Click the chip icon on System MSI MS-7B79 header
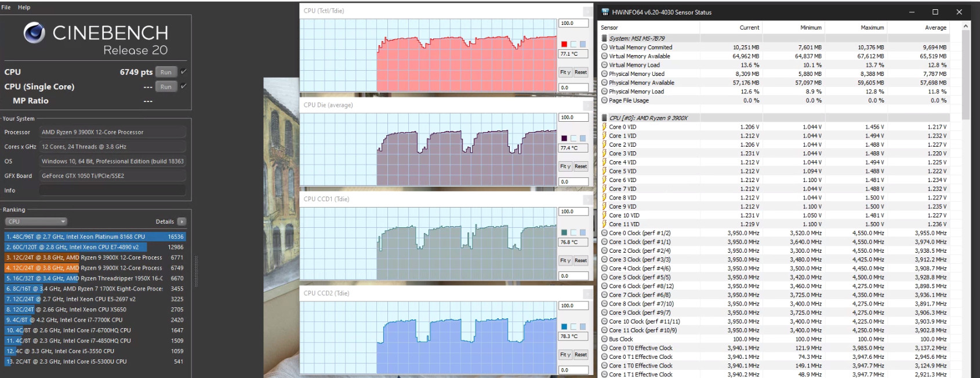 [x=604, y=38]
